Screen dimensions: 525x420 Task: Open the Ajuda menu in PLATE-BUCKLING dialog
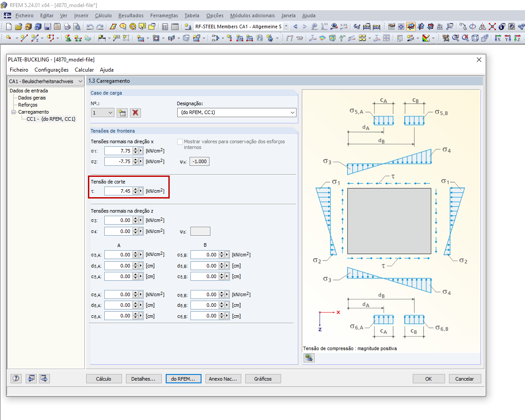click(107, 70)
